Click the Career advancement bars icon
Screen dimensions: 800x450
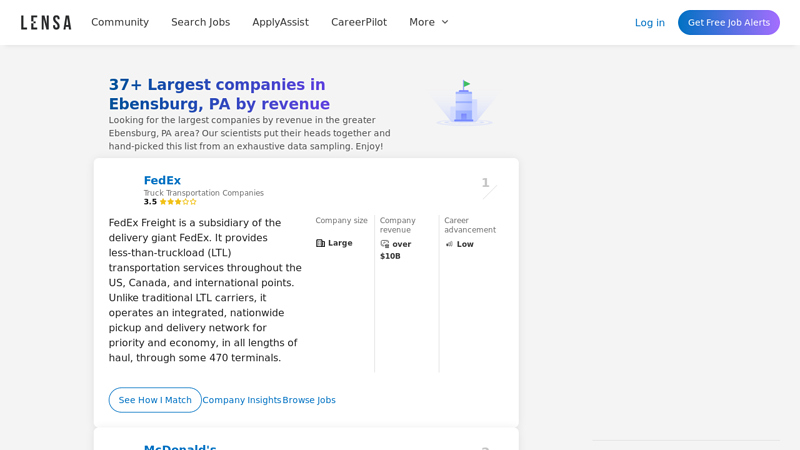449,244
